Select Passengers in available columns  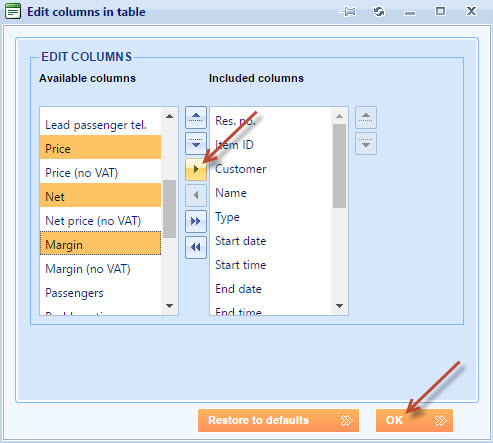tap(100, 293)
